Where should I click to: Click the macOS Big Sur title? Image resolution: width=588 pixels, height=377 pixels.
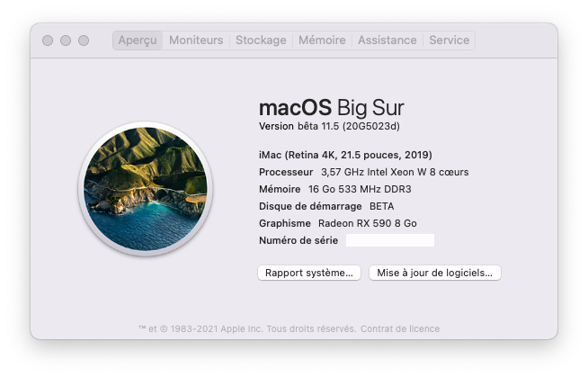point(332,107)
